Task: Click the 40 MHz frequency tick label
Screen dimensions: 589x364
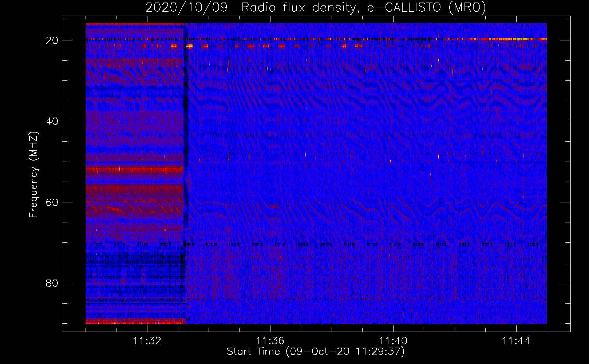Action: pyautogui.click(x=52, y=121)
